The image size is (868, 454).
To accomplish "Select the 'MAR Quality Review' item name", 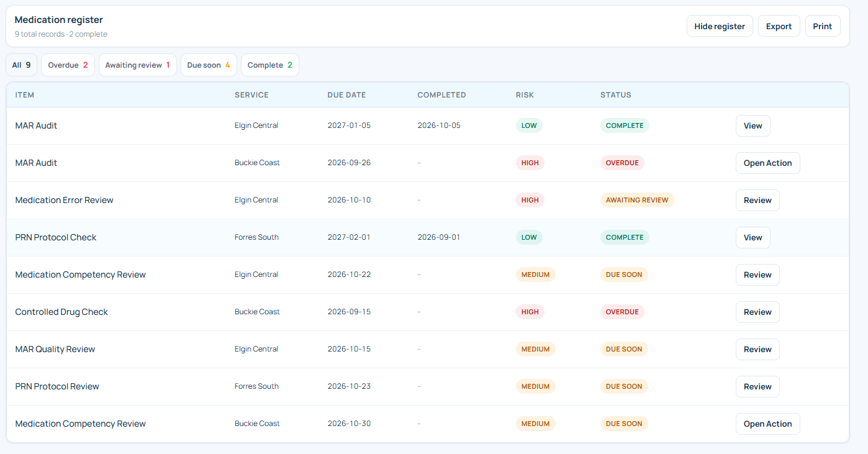I will (55, 349).
